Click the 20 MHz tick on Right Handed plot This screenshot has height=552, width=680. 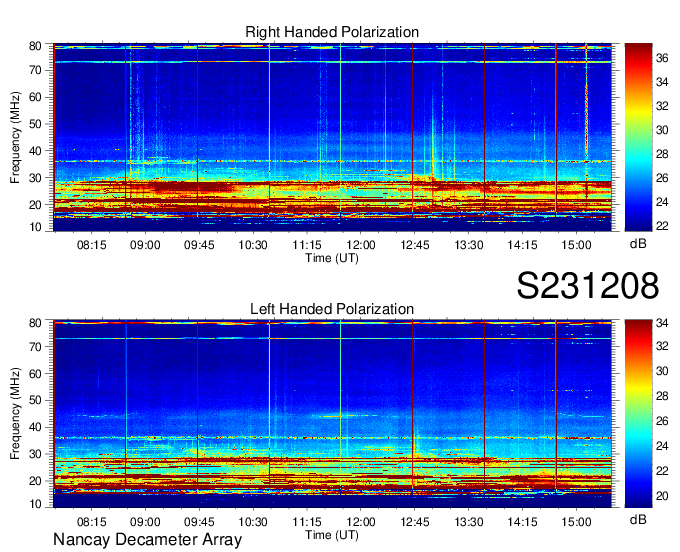pos(35,205)
